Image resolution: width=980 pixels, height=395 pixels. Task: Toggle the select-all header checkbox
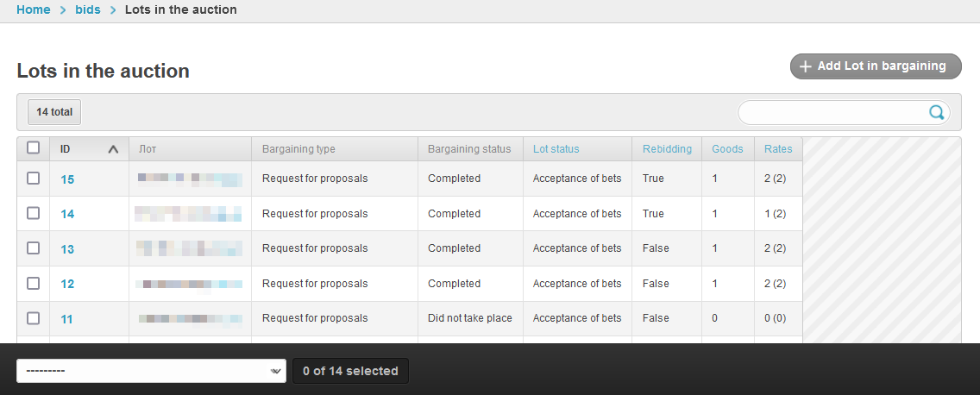pyautogui.click(x=34, y=148)
